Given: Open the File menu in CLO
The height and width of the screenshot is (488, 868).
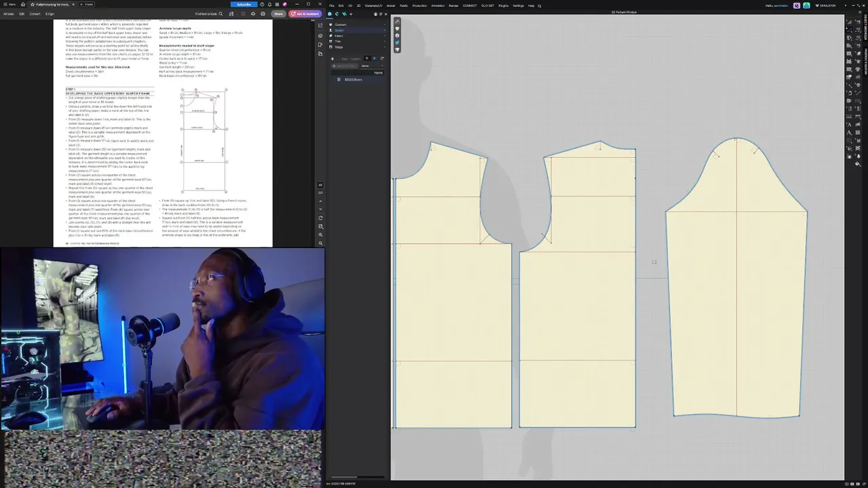Looking at the screenshot, I should click(332, 5).
